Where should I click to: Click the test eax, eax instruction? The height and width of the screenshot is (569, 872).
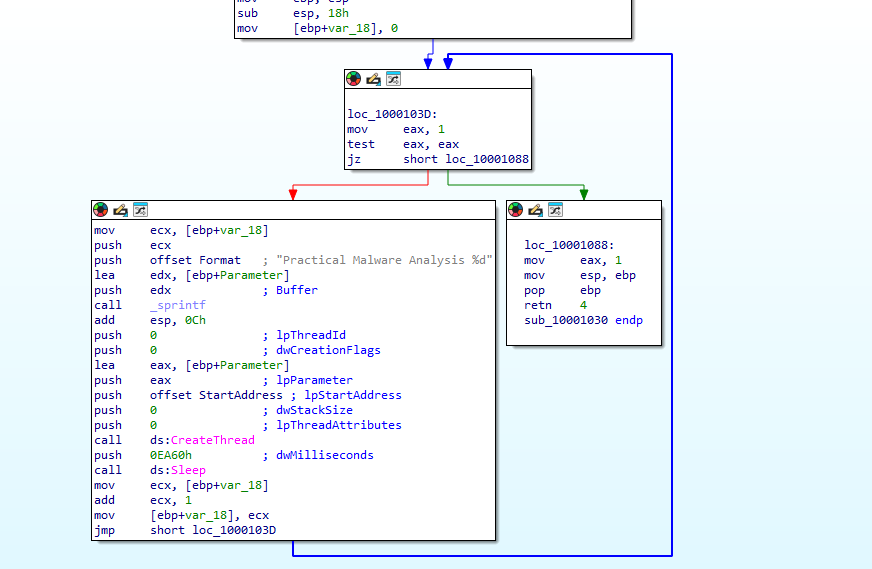[403, 144]
